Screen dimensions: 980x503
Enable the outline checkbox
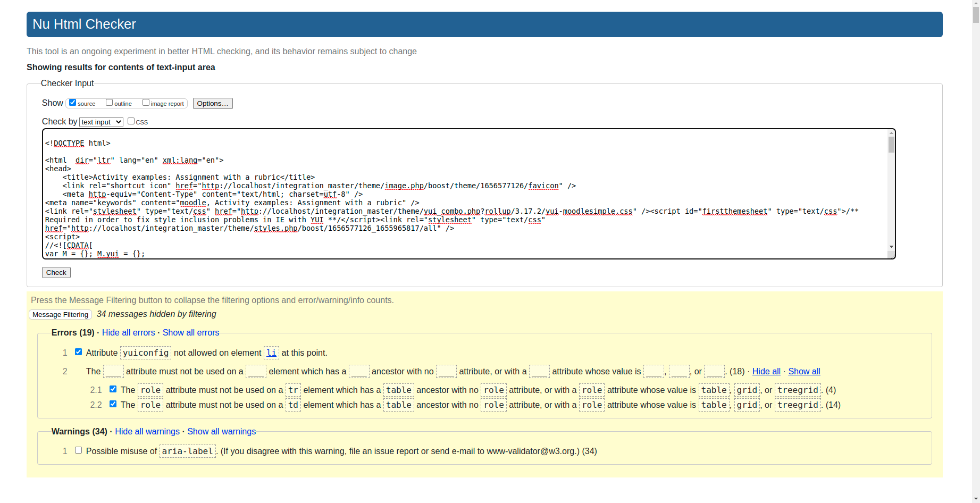pyautogui.click(x=109, y=103)
